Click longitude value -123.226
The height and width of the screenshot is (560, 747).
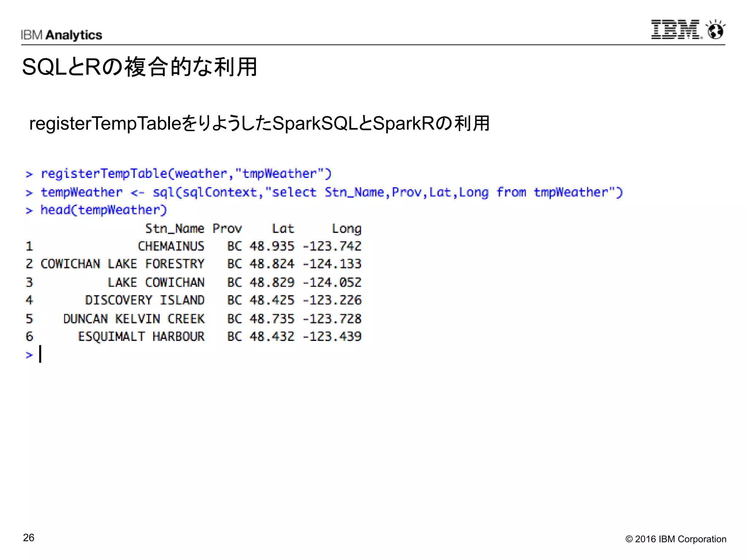[332, 300]
